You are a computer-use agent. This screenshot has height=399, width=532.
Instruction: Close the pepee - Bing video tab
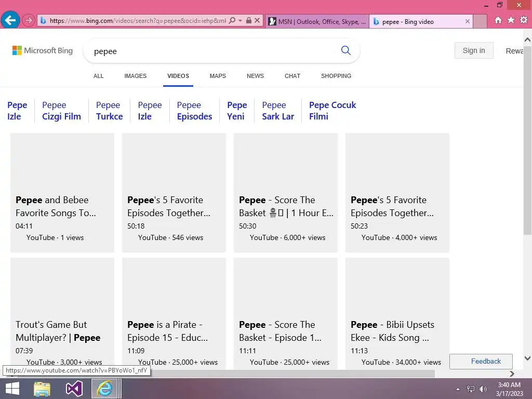(x=467, y=21)
